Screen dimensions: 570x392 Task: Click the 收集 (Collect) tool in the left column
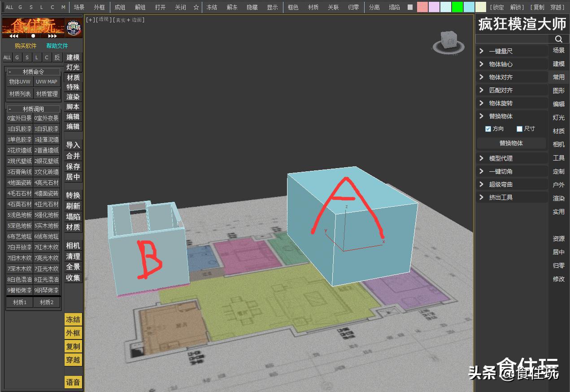(x=73, y=278)
